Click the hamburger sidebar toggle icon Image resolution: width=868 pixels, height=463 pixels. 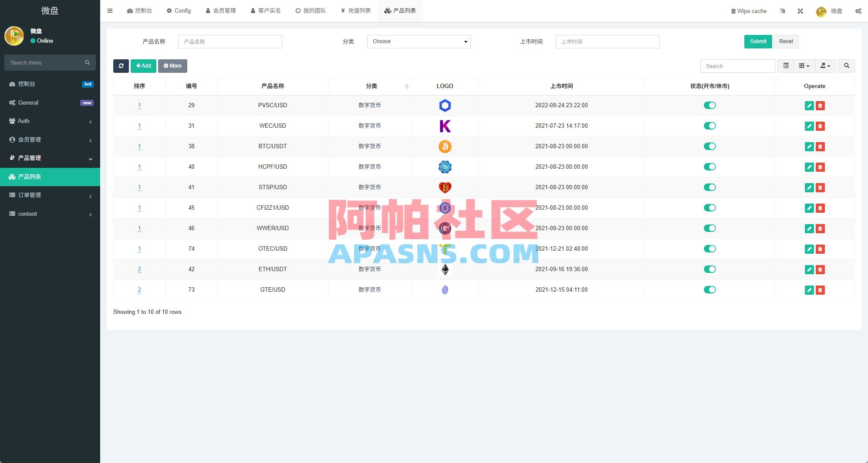click(110, 11)
